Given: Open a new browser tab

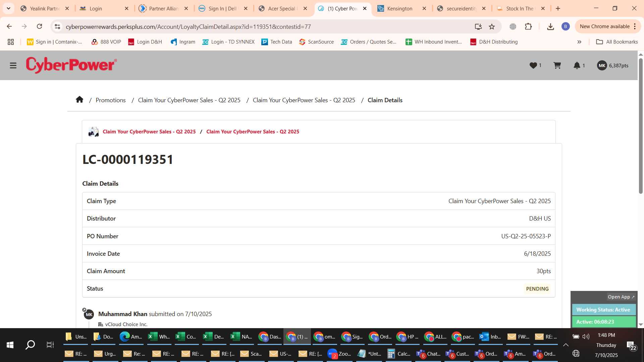Looking at the screenshot, I should coord(558,8).
